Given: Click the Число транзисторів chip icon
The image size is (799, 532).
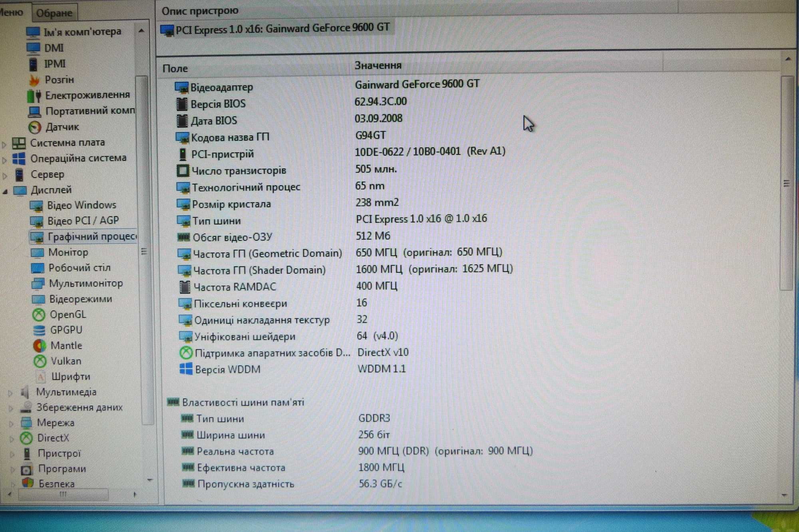Looking at the screenshot, I should point(183,171).
